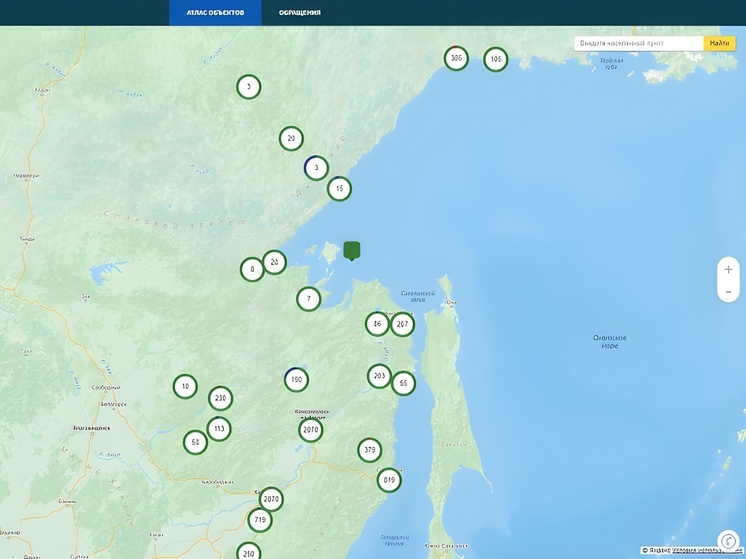The height and width of the screenshot is (559, 746).
Task: Click the cluster marker labeled 113
Action: 218,430
